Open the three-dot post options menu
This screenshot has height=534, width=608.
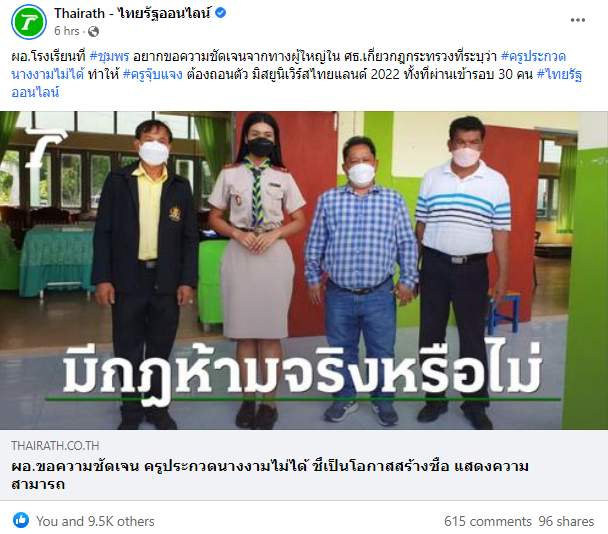click(577, 20)
